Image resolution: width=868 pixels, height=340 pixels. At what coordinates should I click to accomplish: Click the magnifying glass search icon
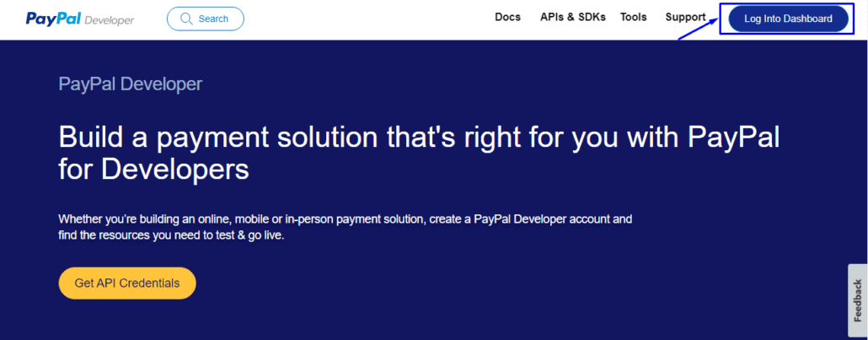pos(186,19)
